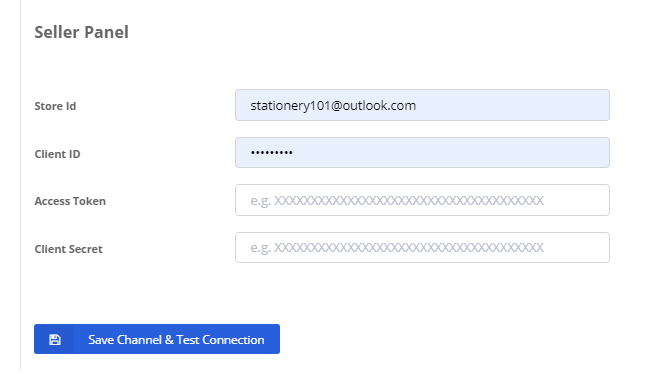Click into the Client Secret field
The height and width of the screenshot is (374, 671).
(422, 247)
